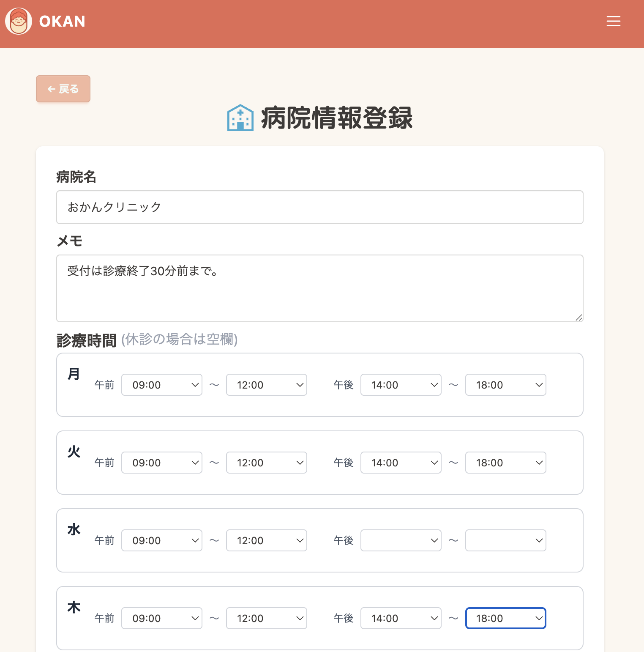Click the 病院名 input field

320,207
